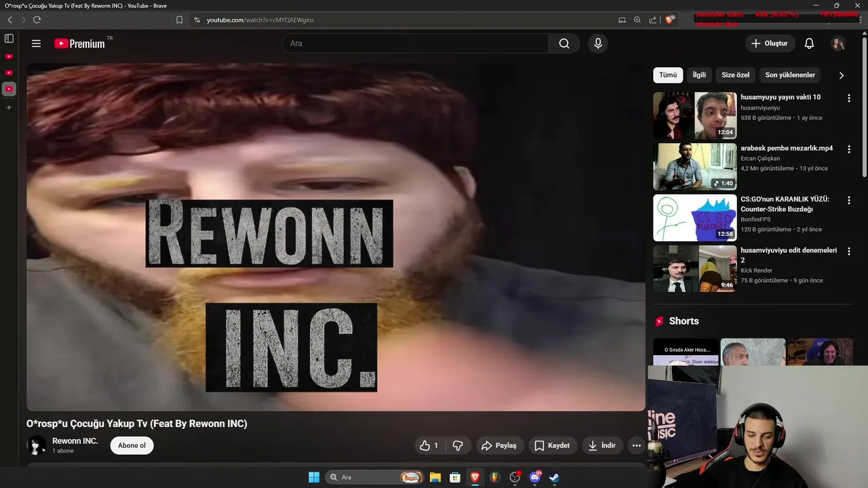Screen dimensions: 868x488
Task: Open Microsoft Store from taskbar
Action: pos(455,477)
